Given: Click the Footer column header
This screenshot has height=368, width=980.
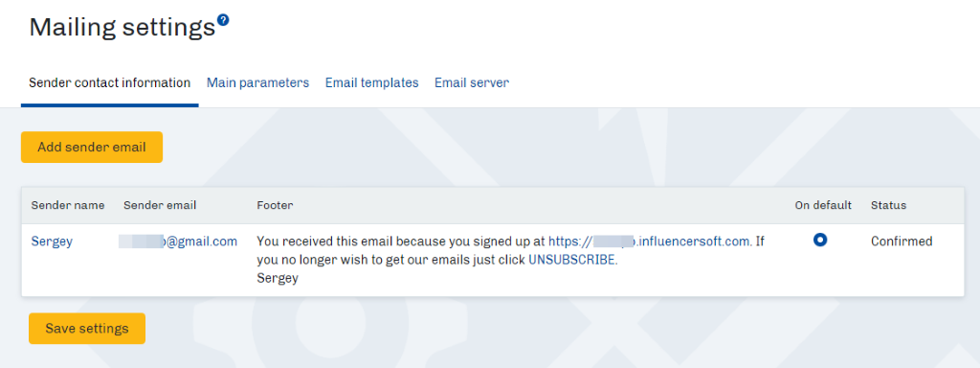Looking at the screenshot, I should coord(275,205).
